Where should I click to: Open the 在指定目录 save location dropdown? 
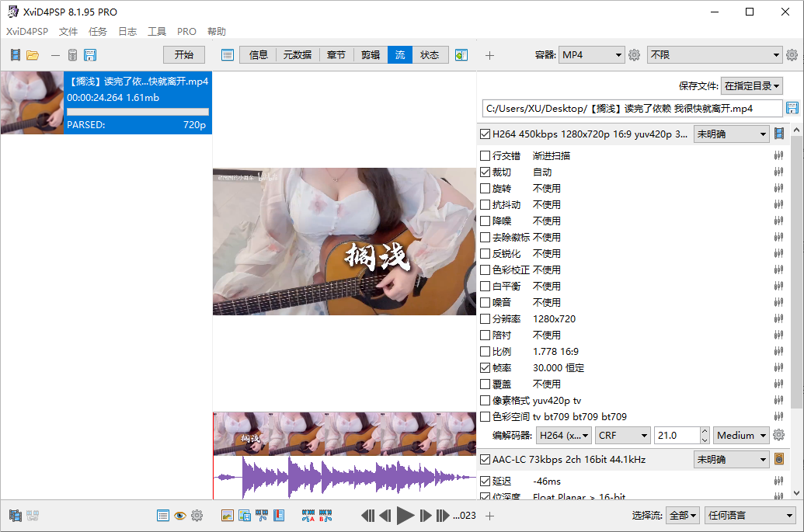point(751,86)
